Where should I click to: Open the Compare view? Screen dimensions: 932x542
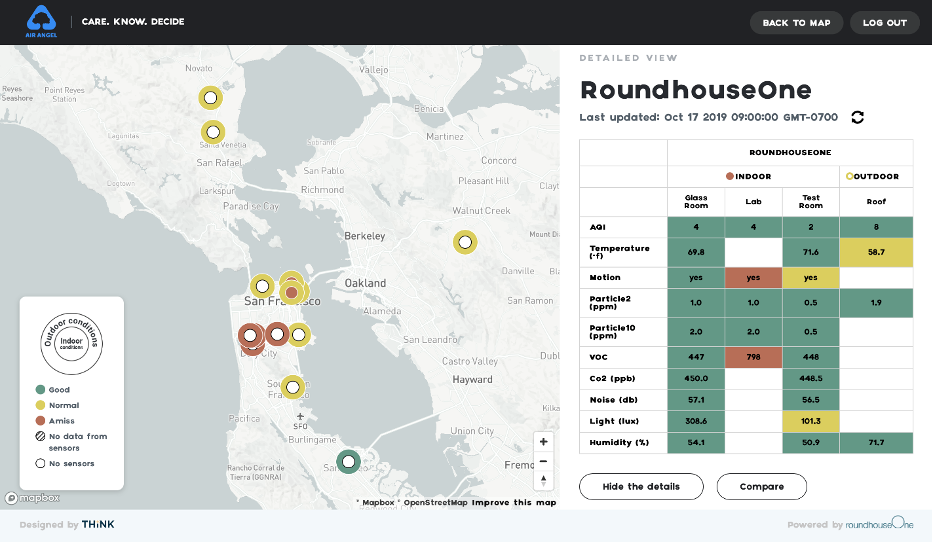(761, 486)
